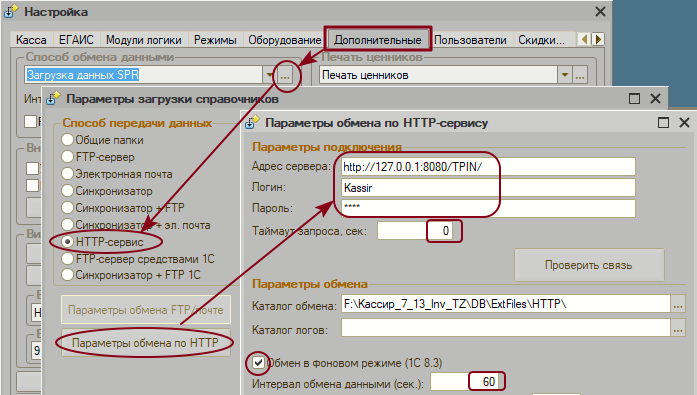
Task: Click the Каталог обмена path field
Action: [505, 304]
